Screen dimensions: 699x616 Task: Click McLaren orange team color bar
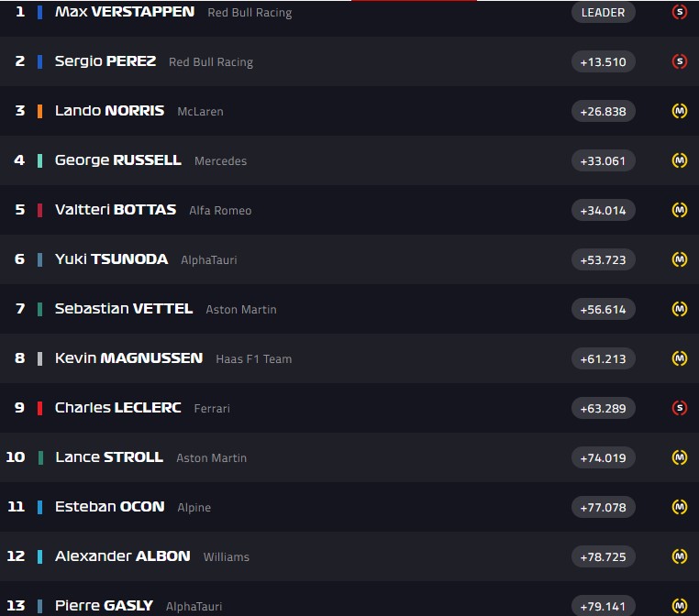pyautogui.click(x=39, y=112)
